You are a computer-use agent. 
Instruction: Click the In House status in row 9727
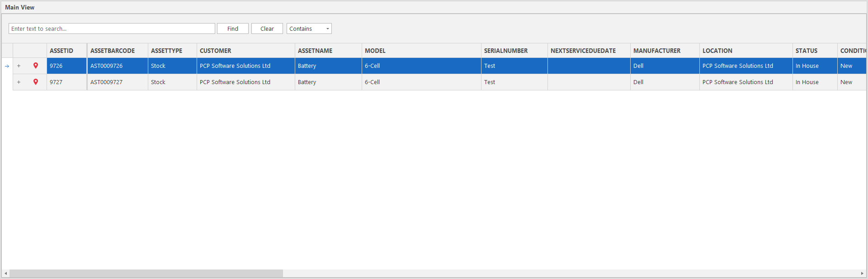815,82
